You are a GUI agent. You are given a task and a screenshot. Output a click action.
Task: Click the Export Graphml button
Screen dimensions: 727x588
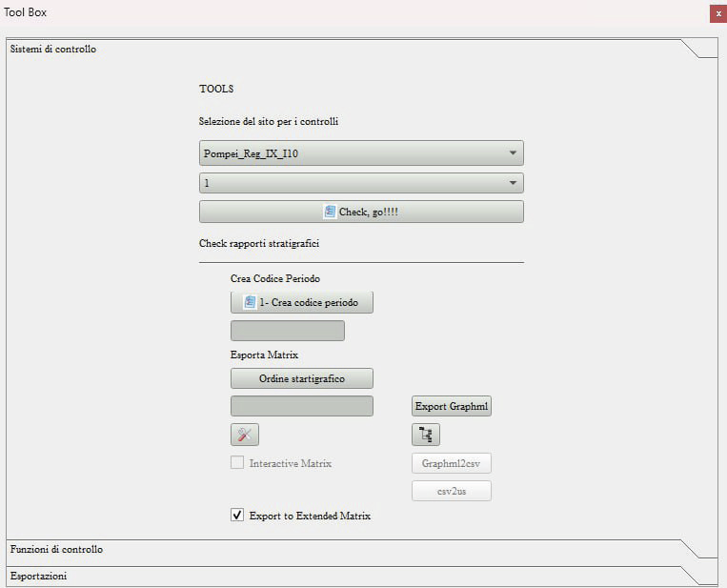coord(452,406)
